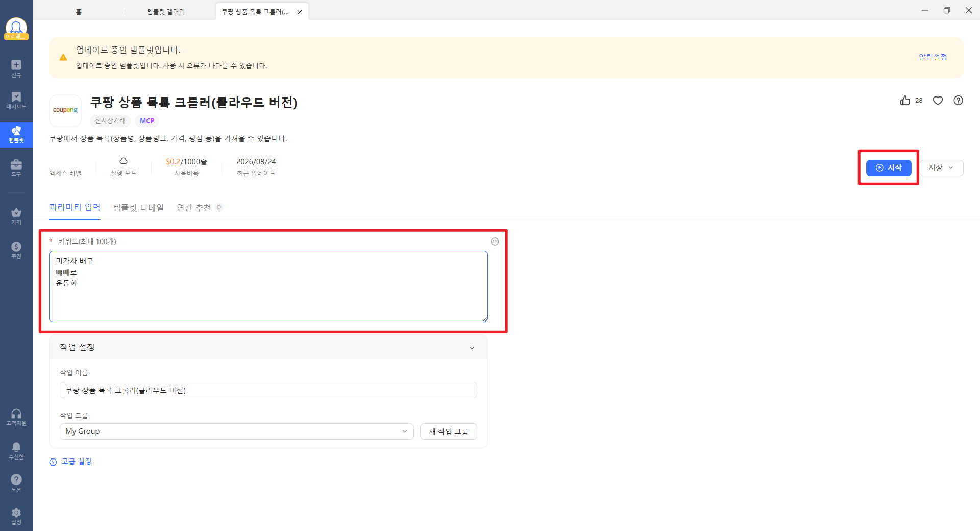
Task: Open the 저장 dropdown button
Action: point(941,167)
